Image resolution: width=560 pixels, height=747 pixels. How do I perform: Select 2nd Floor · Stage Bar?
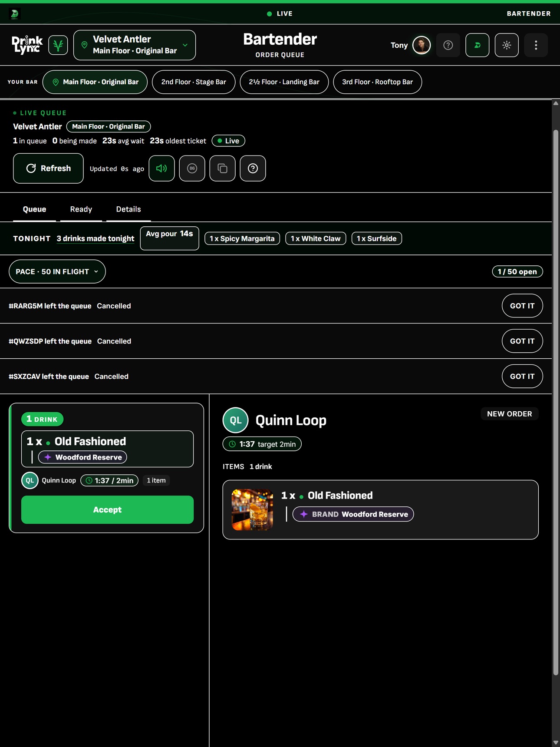[x=194, y=82]
